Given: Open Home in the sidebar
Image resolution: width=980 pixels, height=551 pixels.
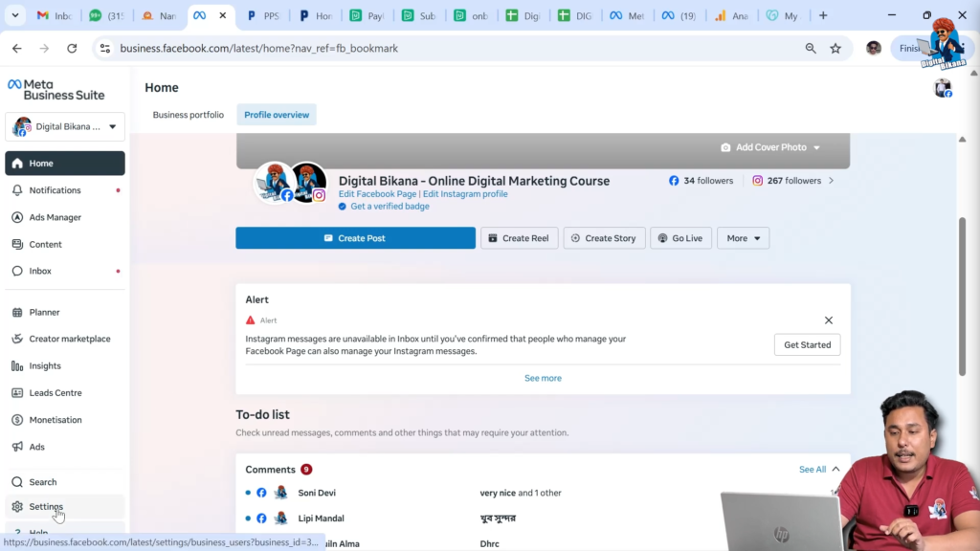Looking at the screenshot, I should pyautogui.click(x=65, y=163).
